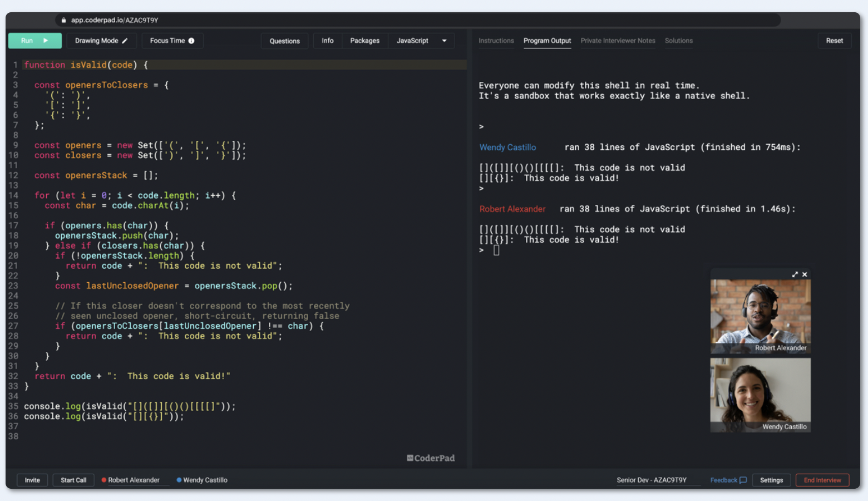Click the lock icon in the address bar
The width and height of the screenshot is (868, 501).
point(63,20)
